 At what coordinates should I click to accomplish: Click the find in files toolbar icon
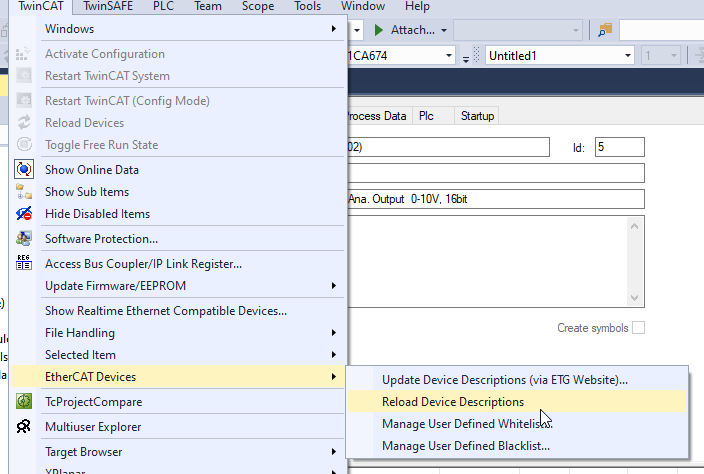tap(605, 30)
